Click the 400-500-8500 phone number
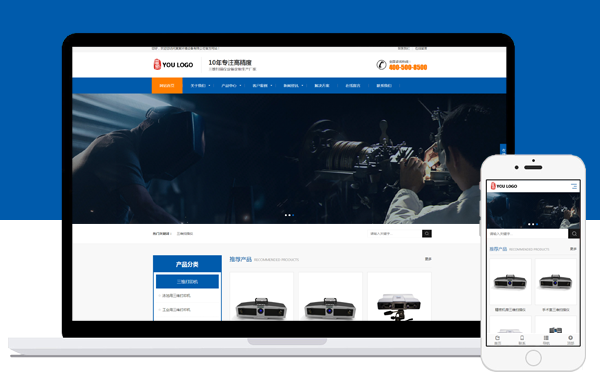The height and width of the screenshot is (385, 600). point(408,67)
